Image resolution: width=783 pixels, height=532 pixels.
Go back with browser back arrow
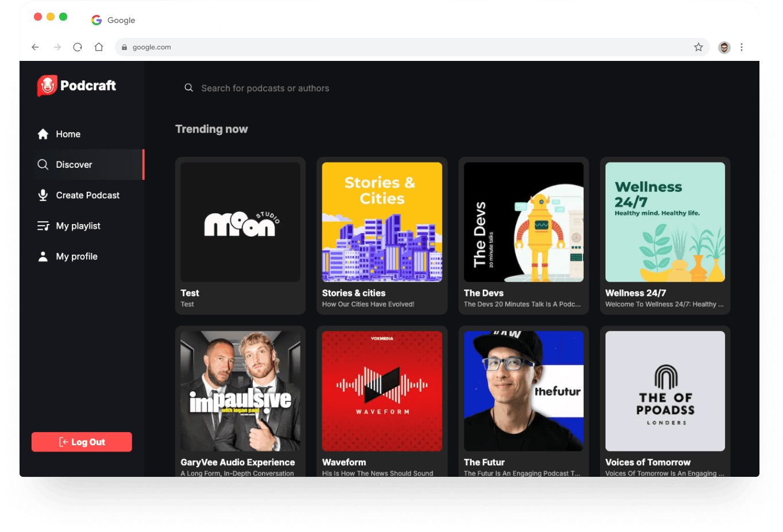36,47
